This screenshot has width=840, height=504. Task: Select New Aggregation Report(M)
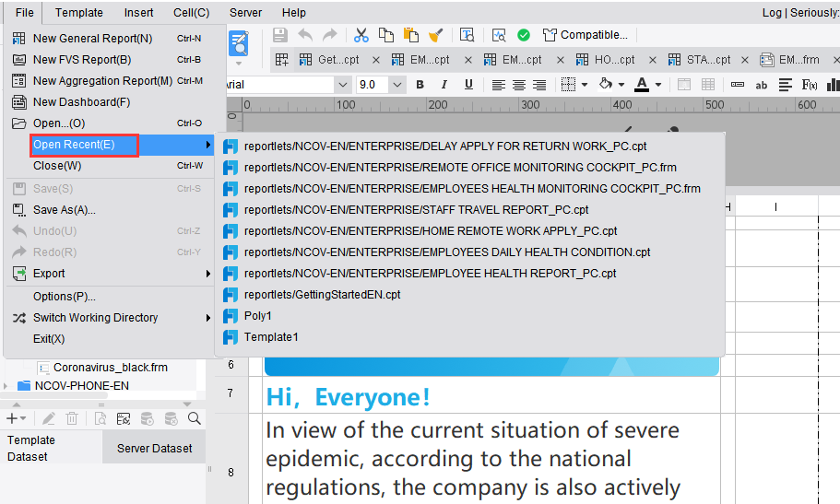(109, 81)
